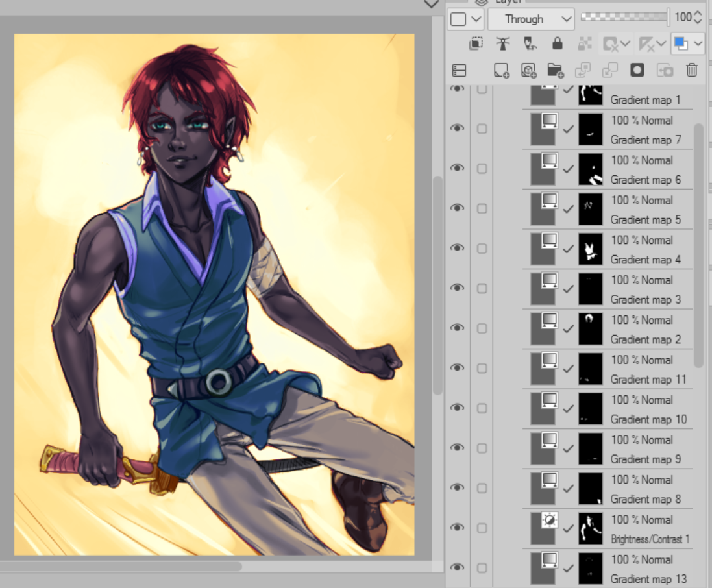Hide the Gradient map 2 layer
712x588 pixels.
click(x=458, y=328)
